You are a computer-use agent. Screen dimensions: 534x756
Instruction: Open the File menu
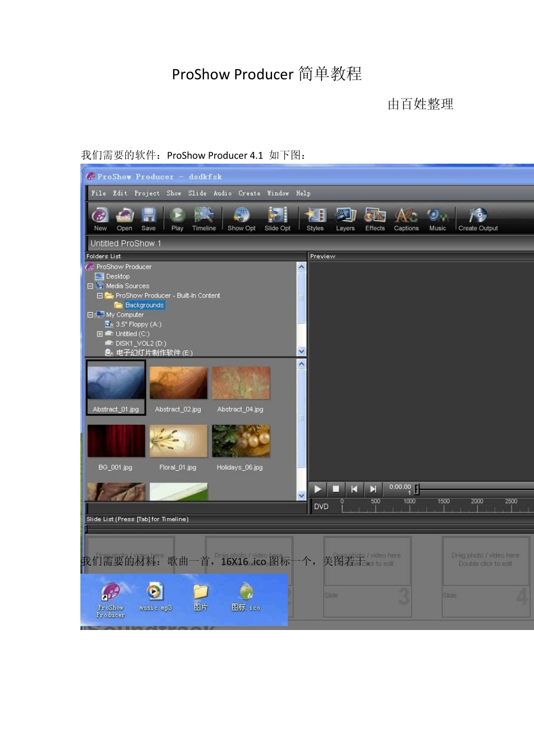[x=99, y=193]
